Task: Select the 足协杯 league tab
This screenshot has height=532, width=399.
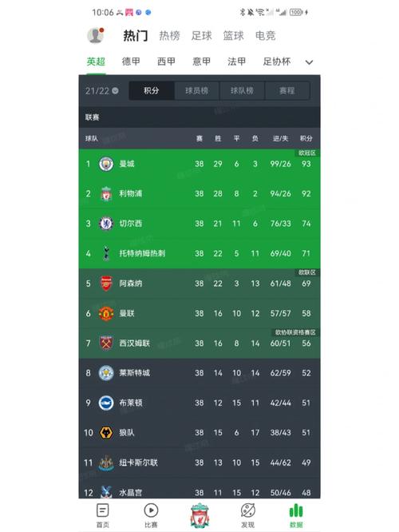Action: [x=277, y=62]
